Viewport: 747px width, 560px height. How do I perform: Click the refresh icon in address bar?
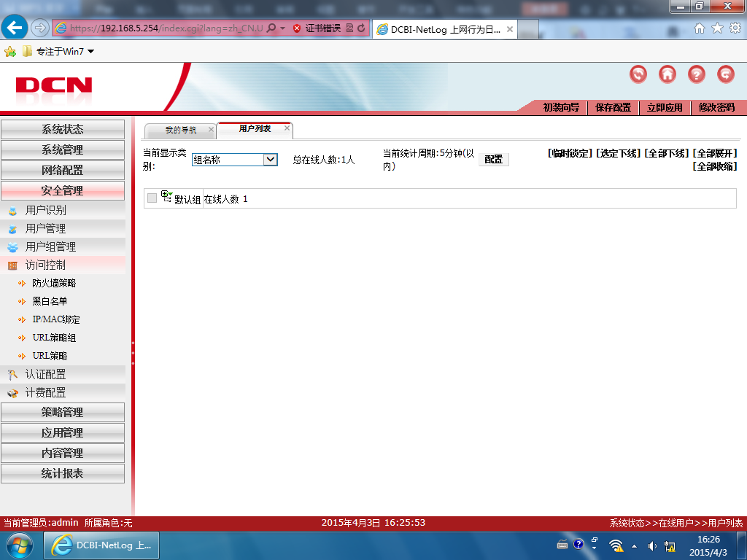point(362,28)
